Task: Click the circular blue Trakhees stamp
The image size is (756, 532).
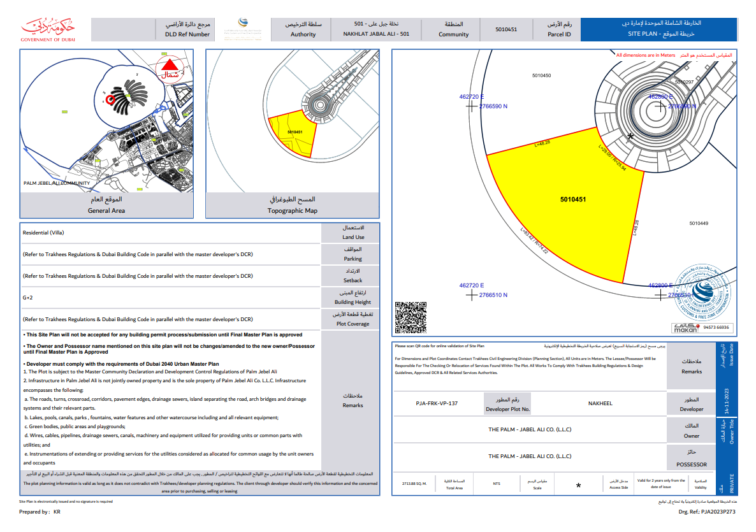Action: point(702,292)
